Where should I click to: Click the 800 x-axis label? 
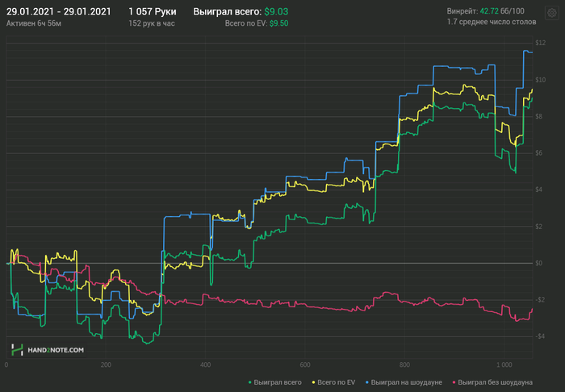click(x=404, y=365)
